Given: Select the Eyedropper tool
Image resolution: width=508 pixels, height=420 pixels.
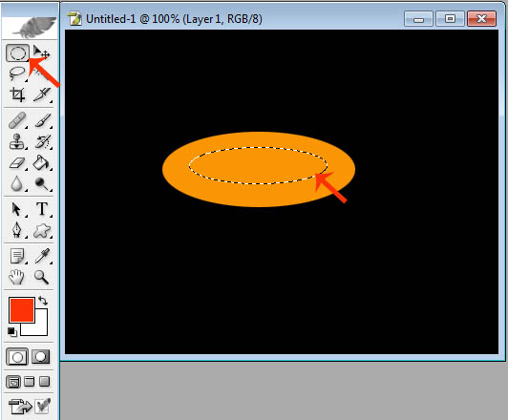Looking at the screenshot, I should (42, 256).
